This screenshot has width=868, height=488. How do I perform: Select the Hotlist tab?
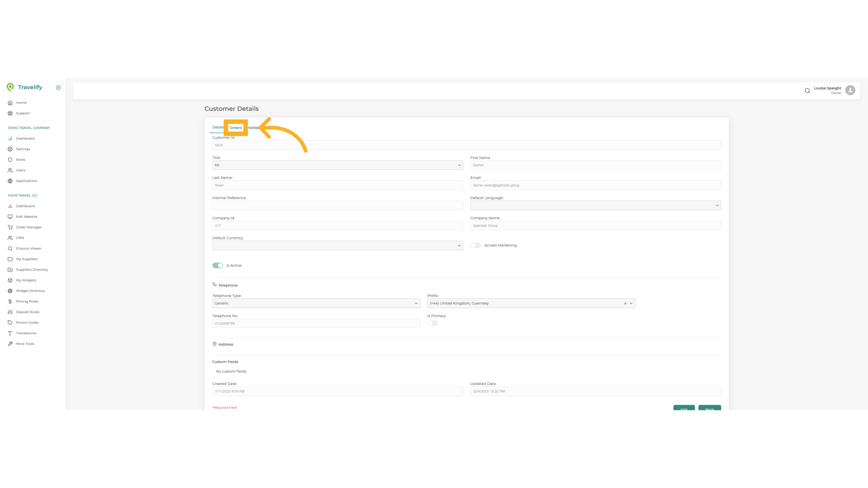[x=253, y=127]
